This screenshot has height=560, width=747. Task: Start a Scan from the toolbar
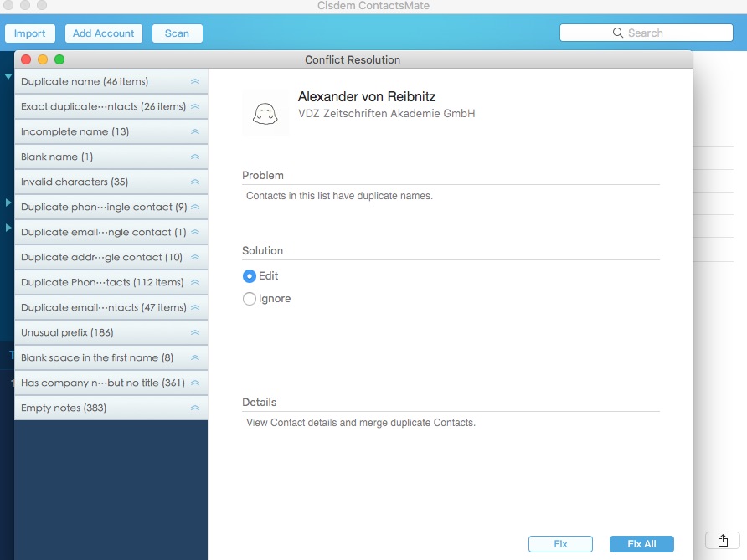pos(177,33)
